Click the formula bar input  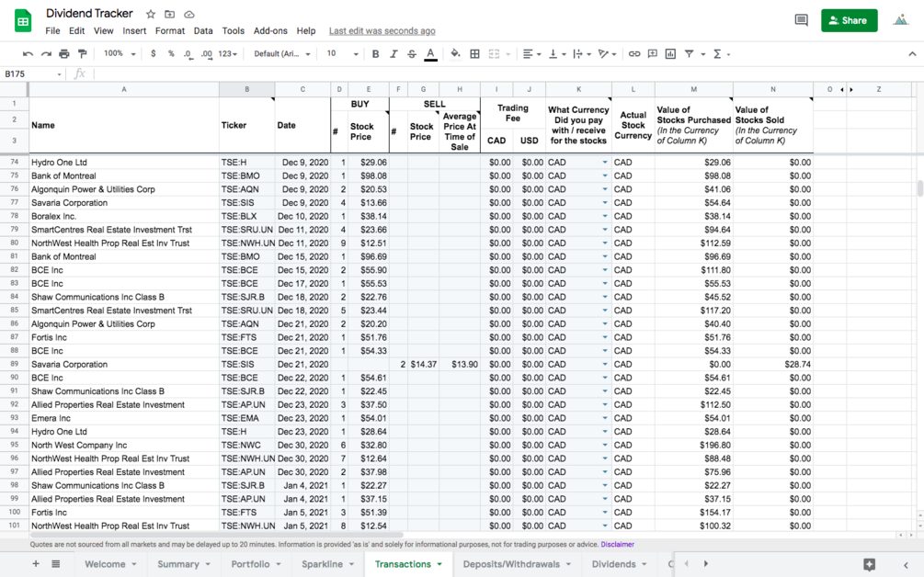coord(507,74)
